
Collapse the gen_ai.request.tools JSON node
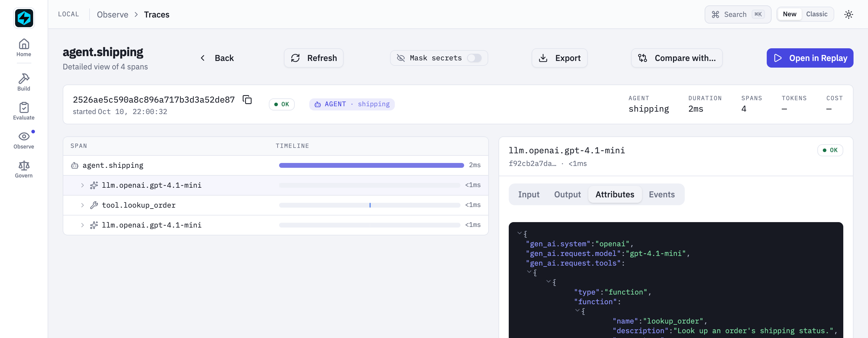pos(529,272)
